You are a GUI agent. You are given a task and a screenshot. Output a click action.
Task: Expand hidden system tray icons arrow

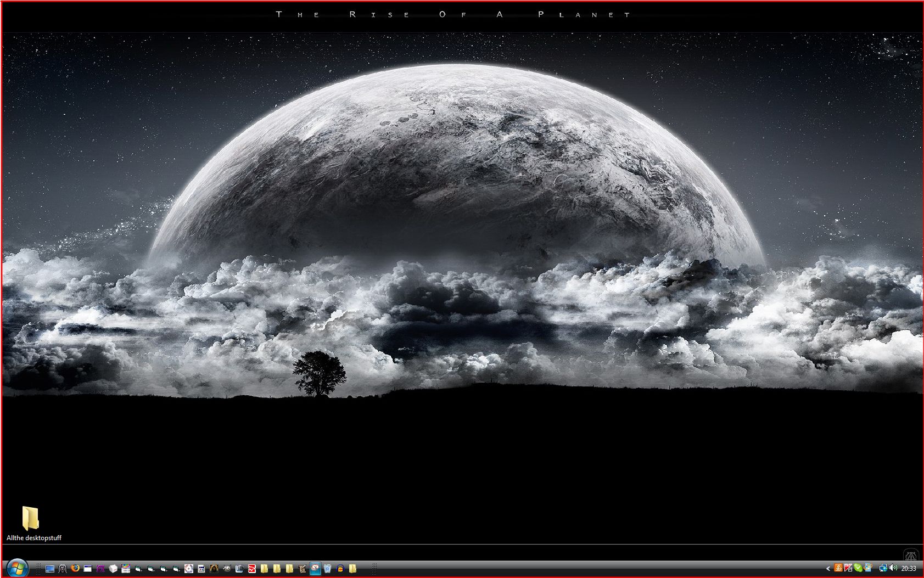[828, 569]
